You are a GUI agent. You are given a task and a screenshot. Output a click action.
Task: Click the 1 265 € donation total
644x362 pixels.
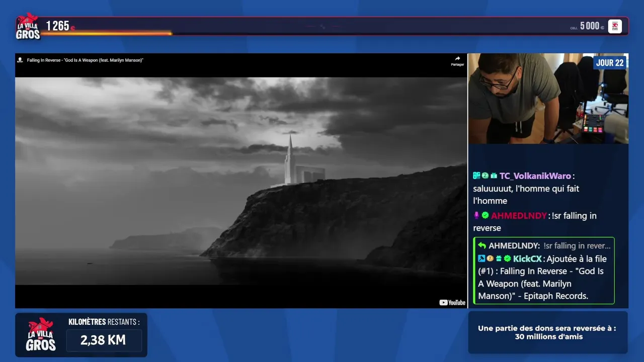(60, 26)
